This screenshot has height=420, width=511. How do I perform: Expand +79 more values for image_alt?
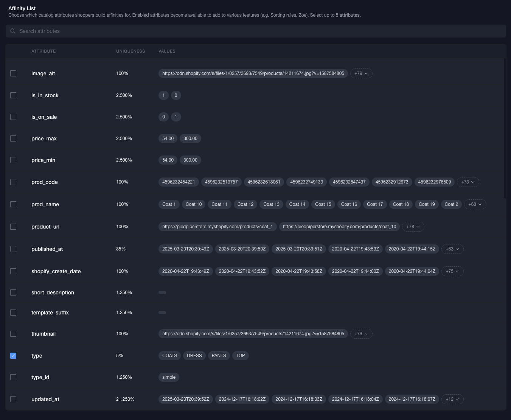point(361,73)
